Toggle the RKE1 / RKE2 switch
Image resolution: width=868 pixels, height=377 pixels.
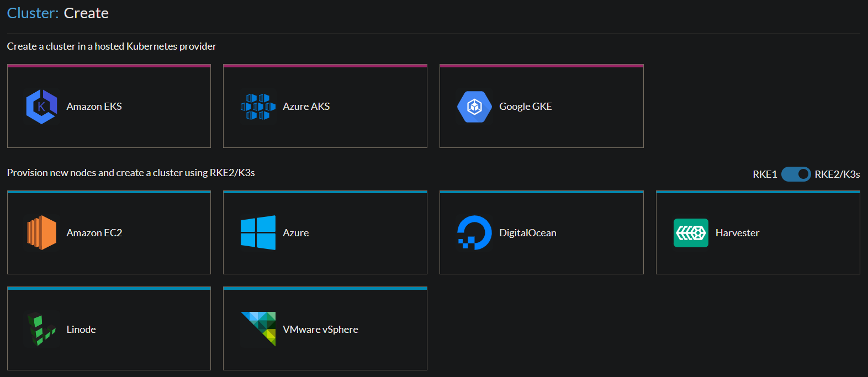[x=796, y=174]
